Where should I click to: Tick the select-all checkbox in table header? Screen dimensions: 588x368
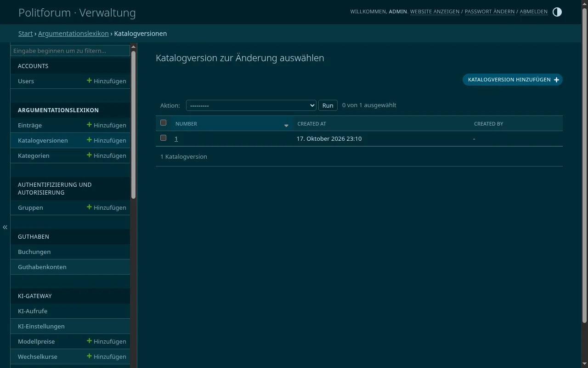coord(163,123)
